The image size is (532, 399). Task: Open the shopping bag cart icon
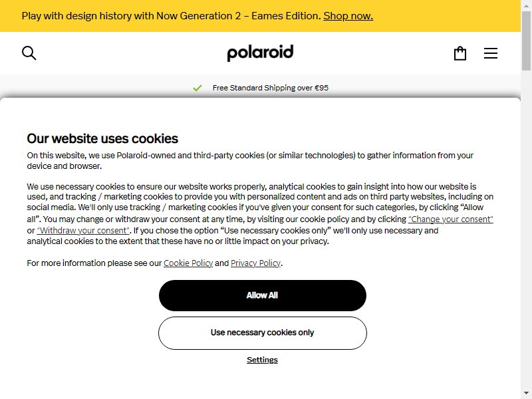[x=460, y=53]
